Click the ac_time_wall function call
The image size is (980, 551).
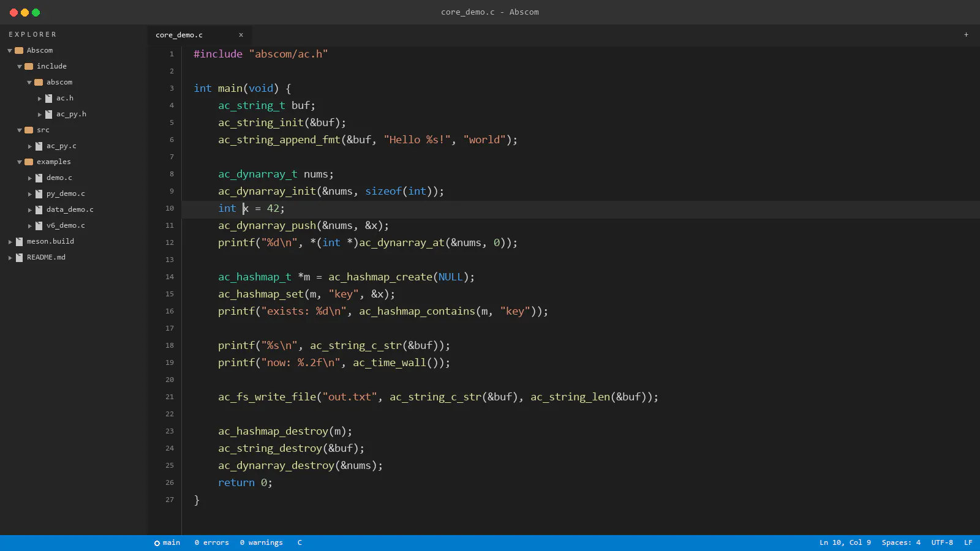pyautogui.click(x=390, y=362)
